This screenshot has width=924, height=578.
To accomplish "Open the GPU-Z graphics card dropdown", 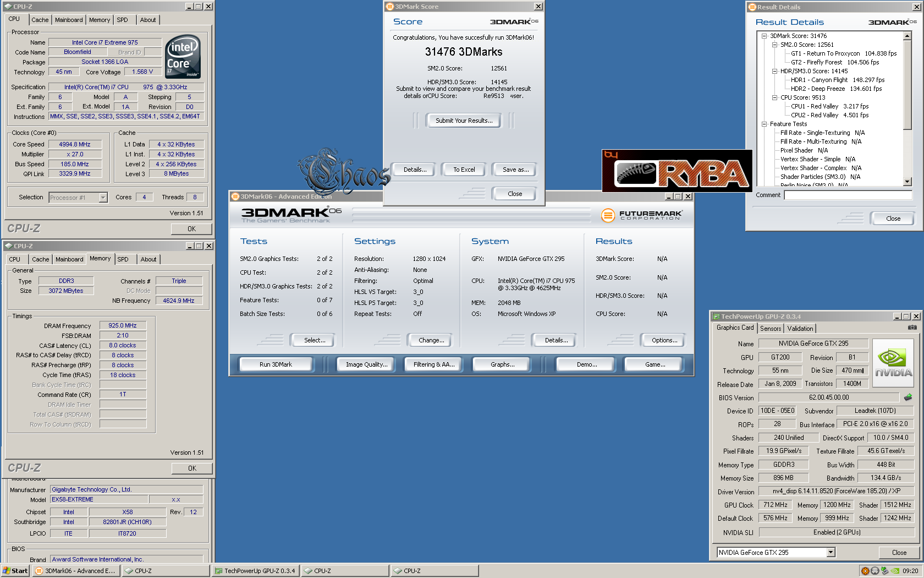I will click(x=831, y=552).
